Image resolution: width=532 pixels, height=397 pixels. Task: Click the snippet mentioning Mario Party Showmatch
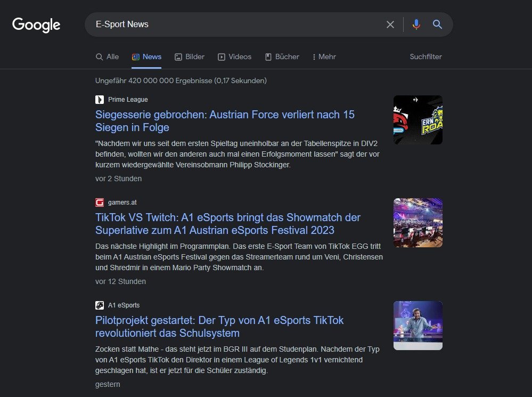point(239,257)
